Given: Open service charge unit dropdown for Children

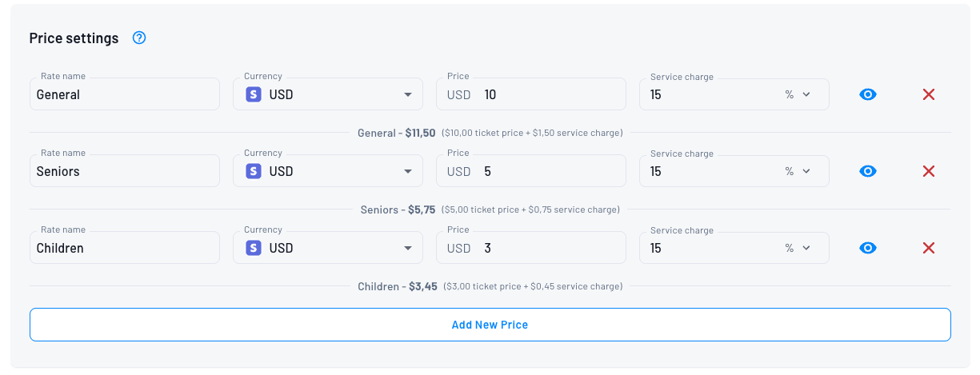Looking at the screenshot, I should [798, 248].
